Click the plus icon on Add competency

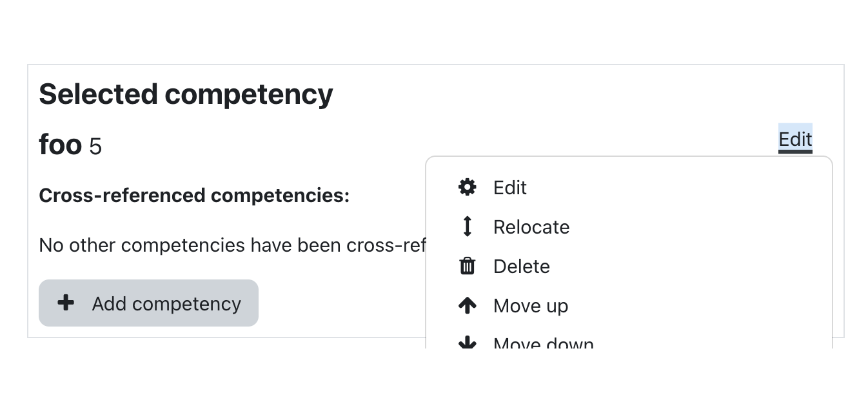tap(66, 303)
